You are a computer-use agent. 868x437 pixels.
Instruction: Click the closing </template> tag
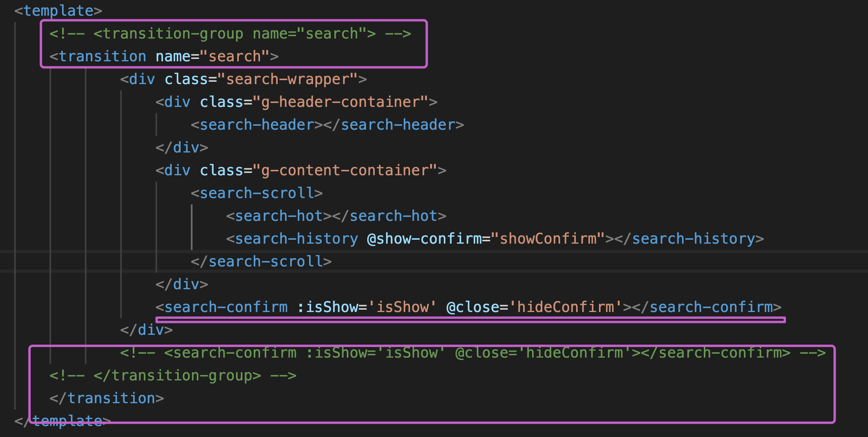(x=63, y=421)
